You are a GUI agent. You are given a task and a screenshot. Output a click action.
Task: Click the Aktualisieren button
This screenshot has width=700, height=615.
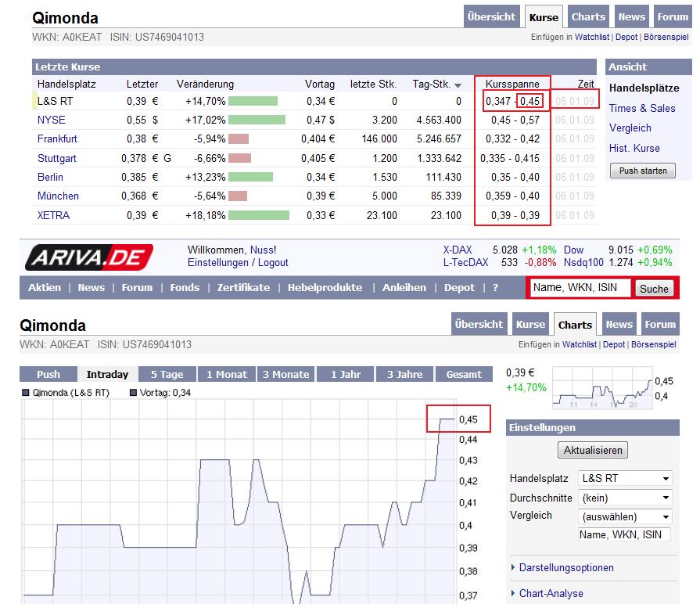[592, 450]
